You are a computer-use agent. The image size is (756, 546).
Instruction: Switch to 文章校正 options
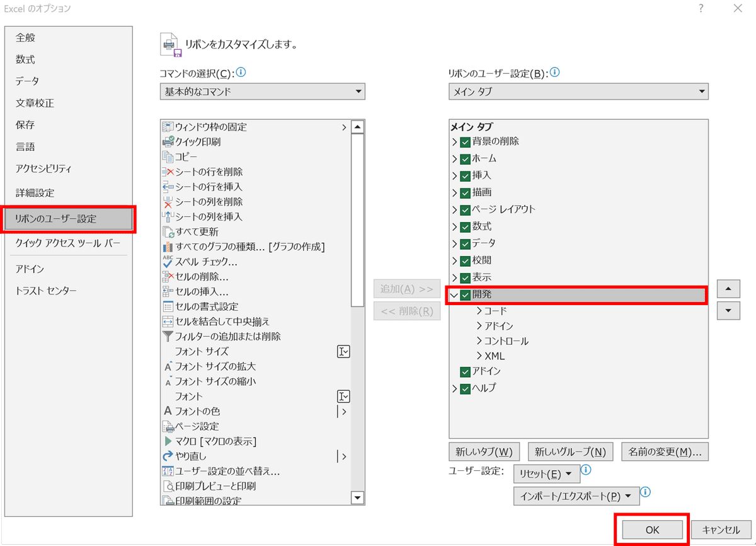click(x=35, y=103)
